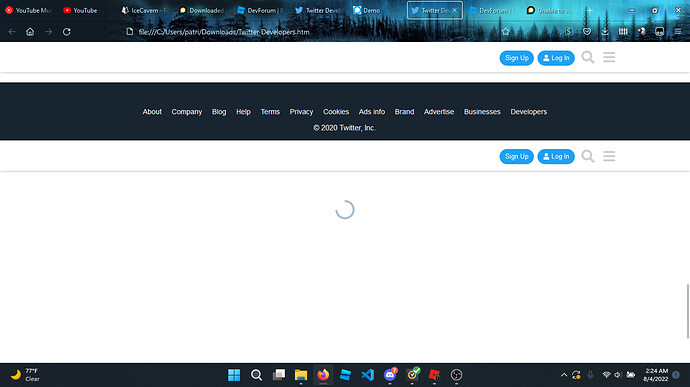690x387 pixels.
Task: Open the Businesses footer link
Action: click(x=482, y=112)
